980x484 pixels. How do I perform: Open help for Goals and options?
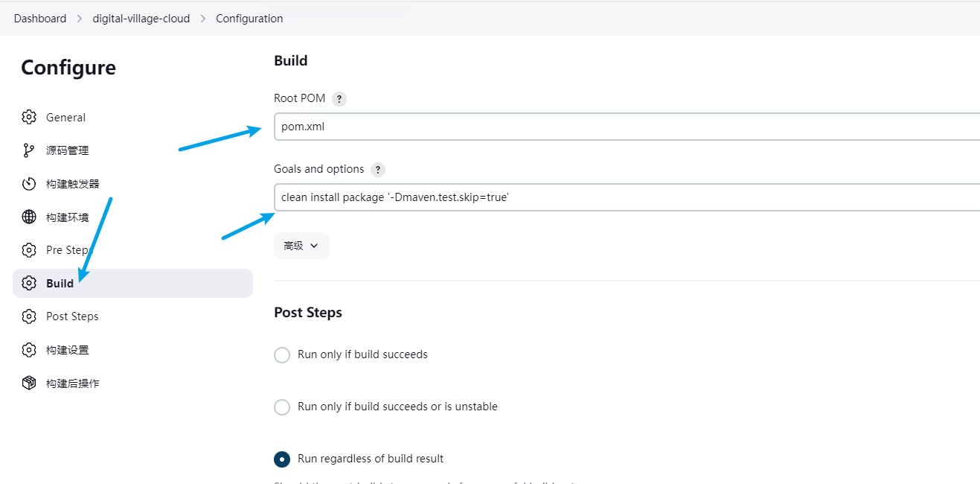[378, 170]
